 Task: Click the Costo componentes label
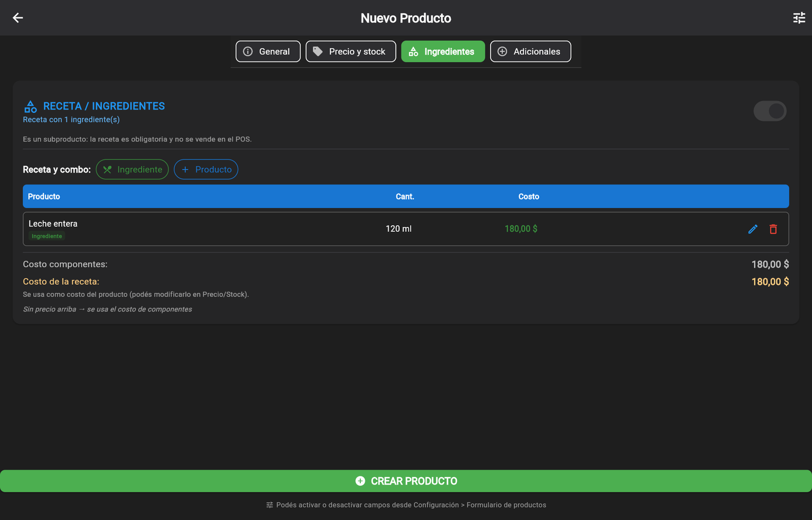[x=65, y=264]
